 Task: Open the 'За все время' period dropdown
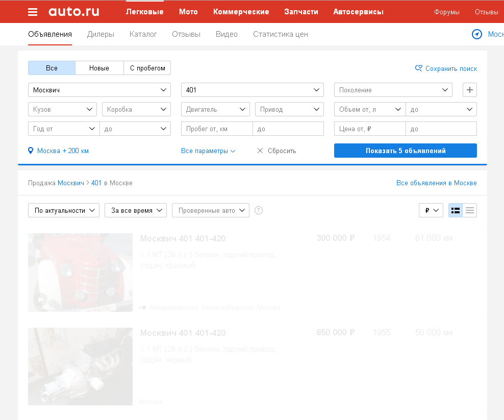click(x=136, y=210)
